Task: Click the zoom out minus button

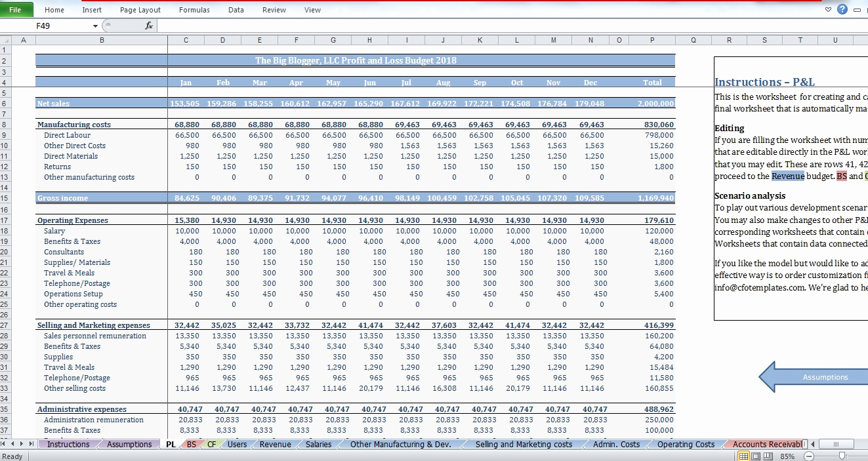Action: tap(808, 456)
